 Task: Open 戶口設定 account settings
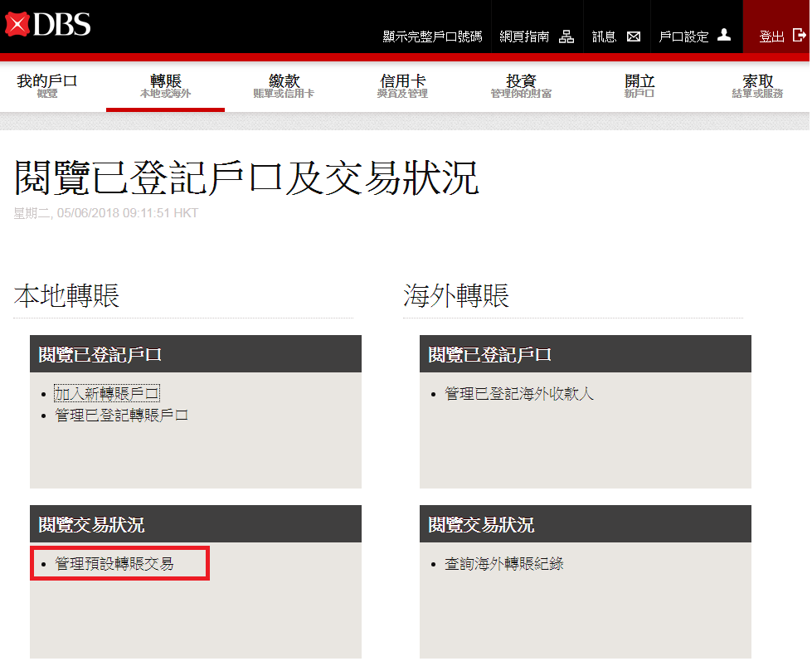[x=683, y=37]
